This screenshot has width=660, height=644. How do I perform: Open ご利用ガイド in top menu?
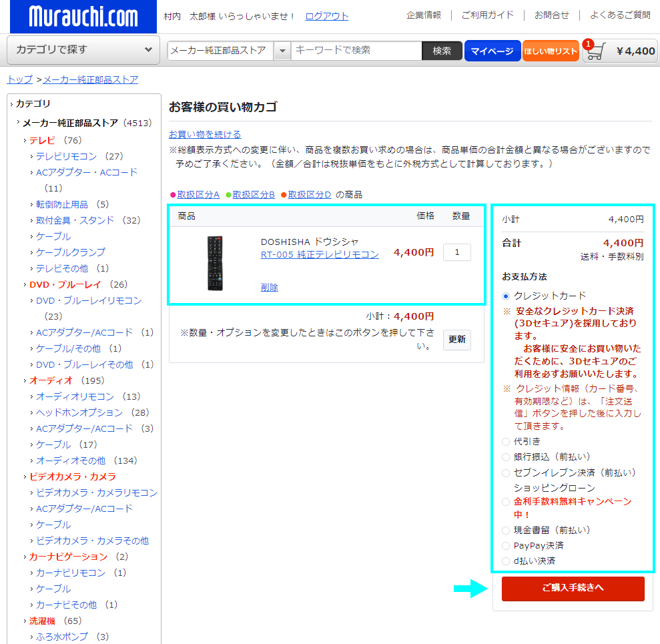tap(487, 15)
